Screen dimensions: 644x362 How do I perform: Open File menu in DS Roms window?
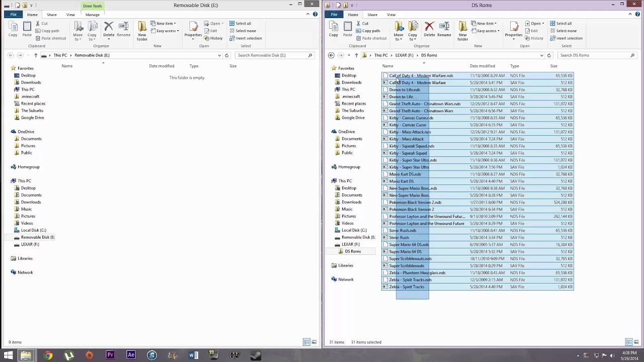334,15
